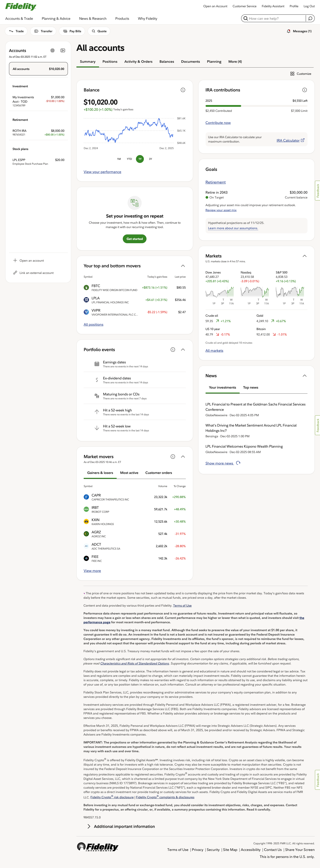Screen dimensions: 320x868
Task: Open the More (4) tab menu
Action: pyautogui.click(x=235, y=62)
